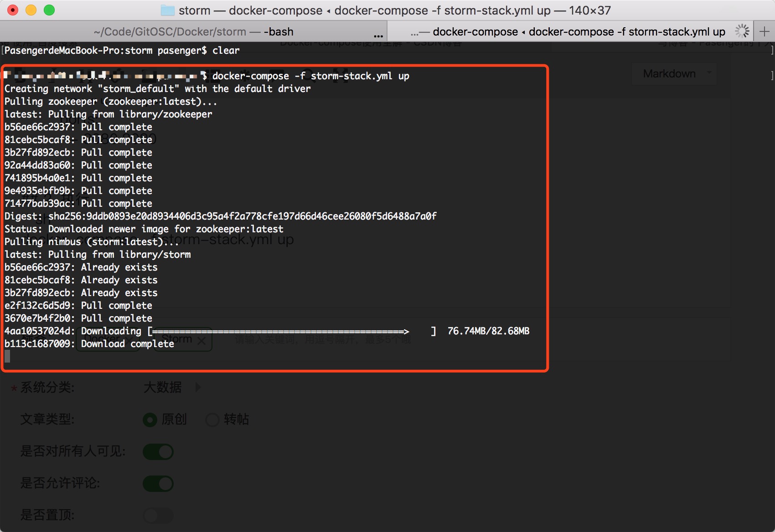Maximize the terminal window with green button
The height and width of the screenshot is (532, 775).
49,10
